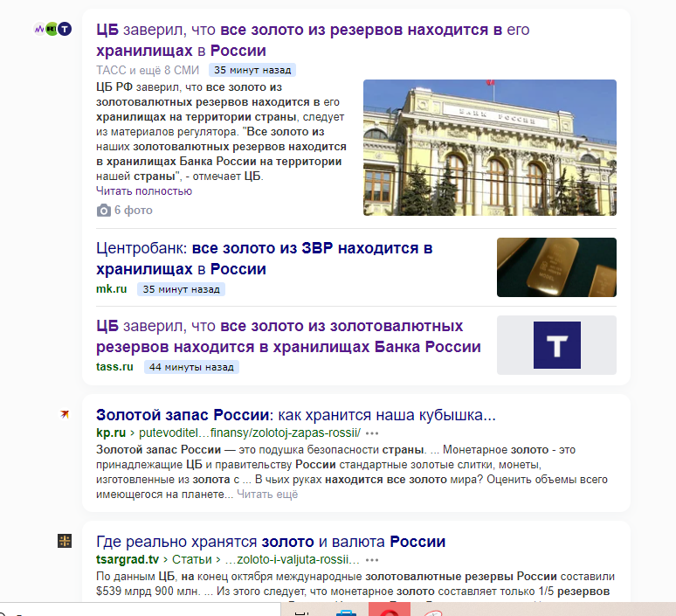Open the headline ЦБ заверил, что все золото из резервов
Image resolution: width=676 pixels, height=616 pixels.
pos(313,40)
